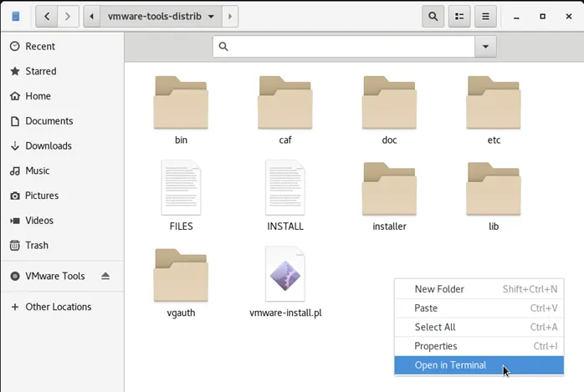
Task: Open Videos in sidebar
Action: (x=62, y=221)
